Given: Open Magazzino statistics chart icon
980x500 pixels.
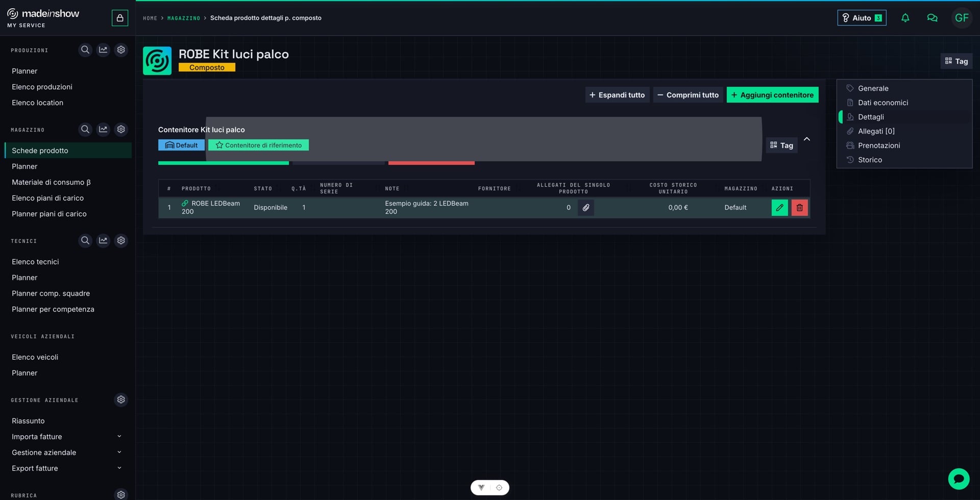Looking at the screenshot, I should 103,130.
